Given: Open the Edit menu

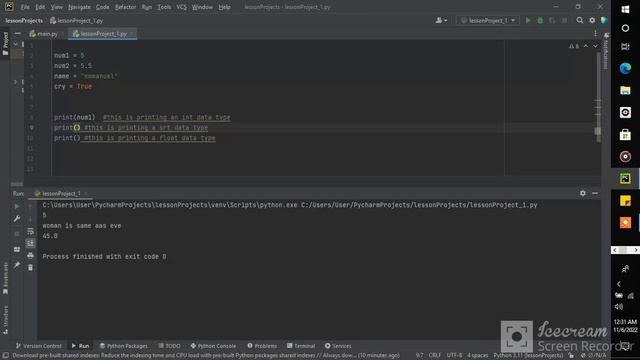Looking at the screenshot, I should [x=40, y=7].
